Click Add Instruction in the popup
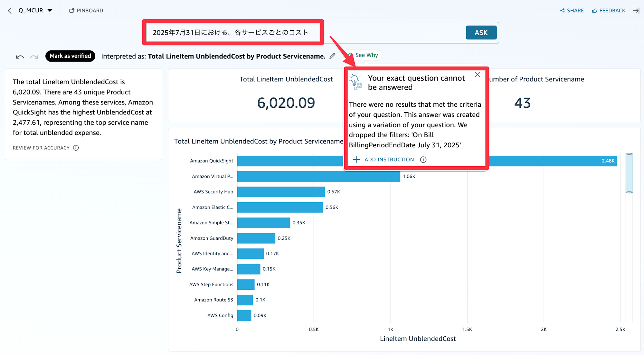Viewport: 644px width, 355px height. pos(389,160)
